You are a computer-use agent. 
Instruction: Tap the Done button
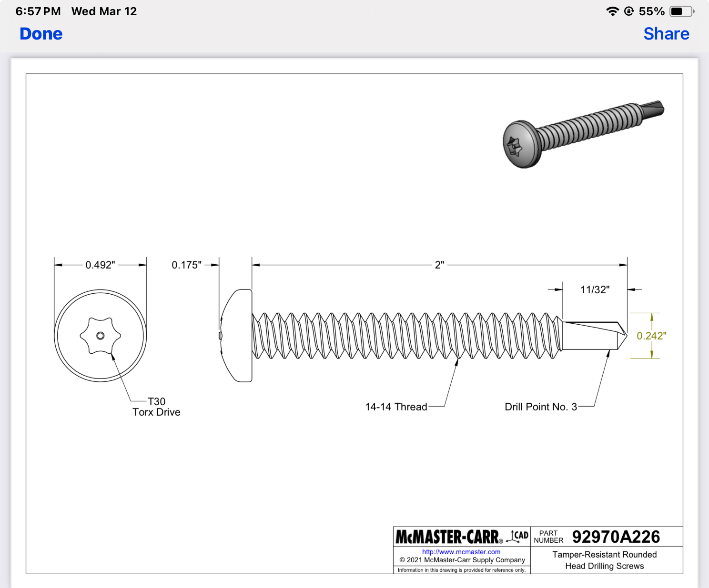click(x=41, y=34)
